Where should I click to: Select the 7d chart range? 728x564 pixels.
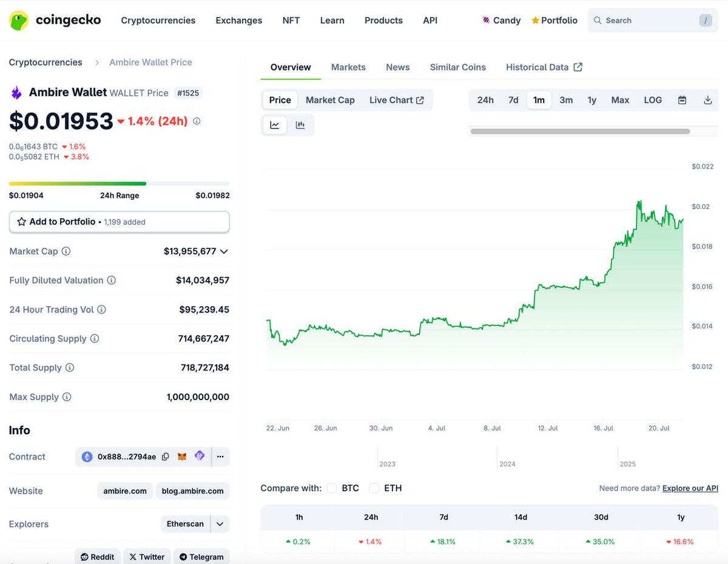coord(513,100)
